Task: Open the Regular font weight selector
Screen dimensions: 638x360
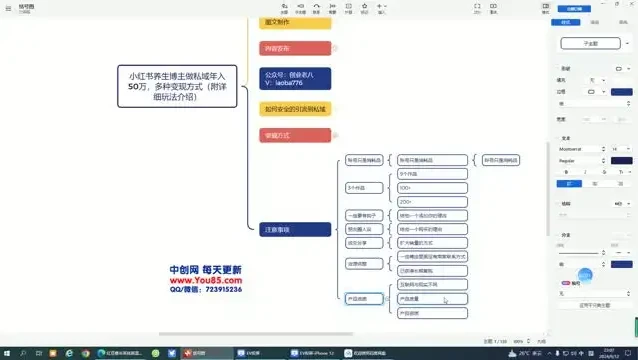Action: click(581, 161)
